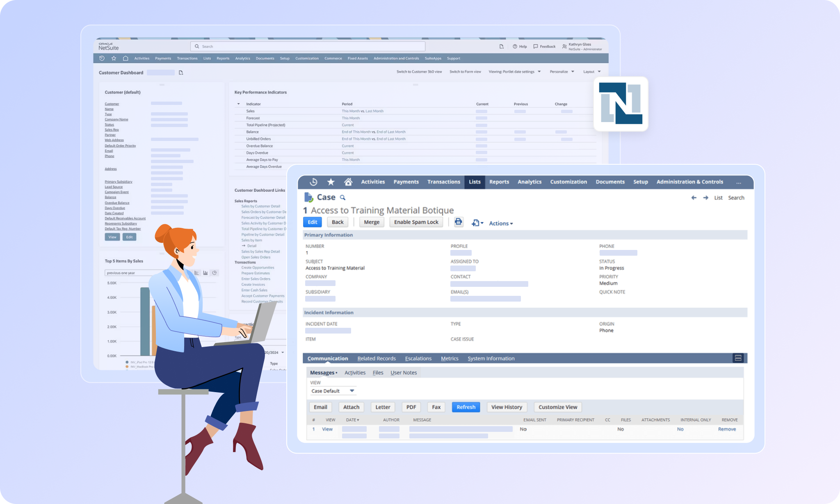
Task: Open Administration & Controls menu in Case window
Action: coord(690,182)
